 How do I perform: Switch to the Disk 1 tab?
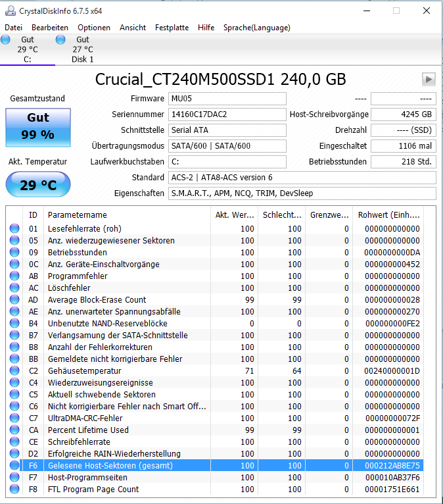[x=83, y=49]
